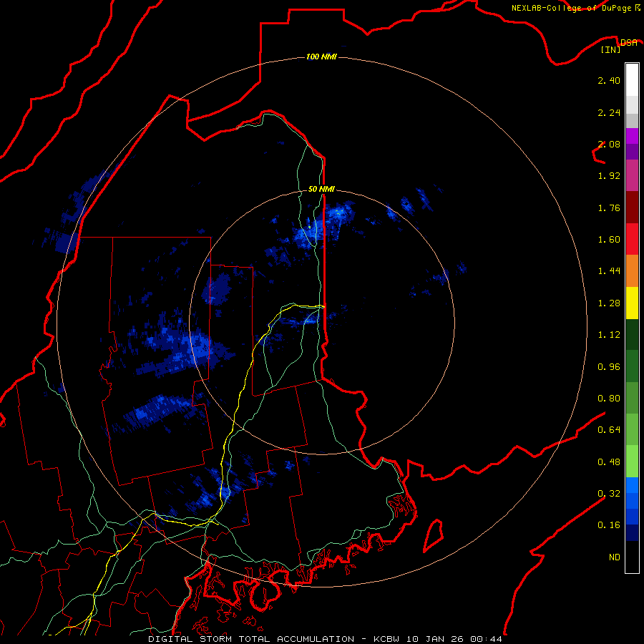Click the 0.64 legend value
The height and width of the screenshot is (644, 644).
[609, 430]
